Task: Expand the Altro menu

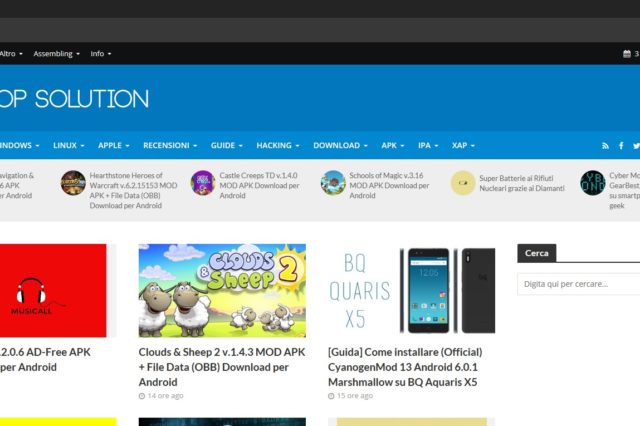Action: tap(11, 54)
